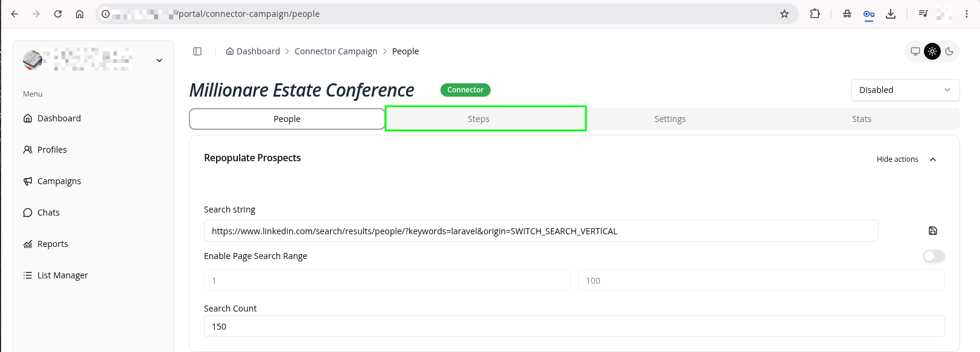Viewport: 980px width, 352px height.
Task: Go to Connector Campaign breadcrumb
Action: coord(336,51)
